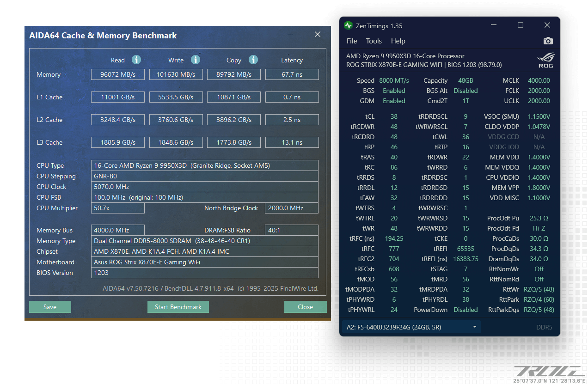Viewport: 588px width, 384px height.
Task: Open the Tools menu in ZenTimings
Action: click(374, 41)
